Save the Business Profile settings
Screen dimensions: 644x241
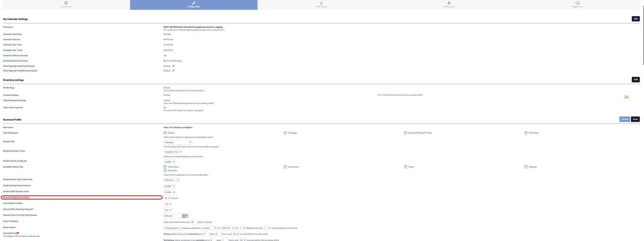coord(635,119)
